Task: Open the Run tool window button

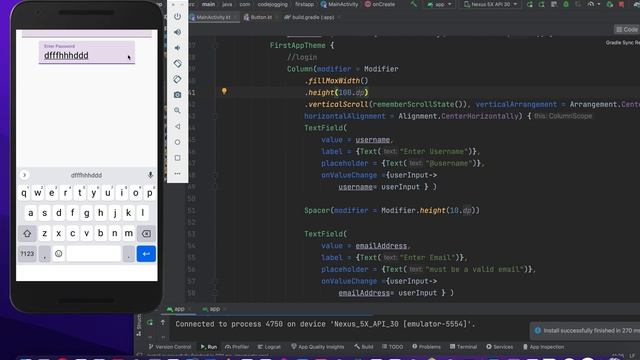Action: [x=209, y=347]
